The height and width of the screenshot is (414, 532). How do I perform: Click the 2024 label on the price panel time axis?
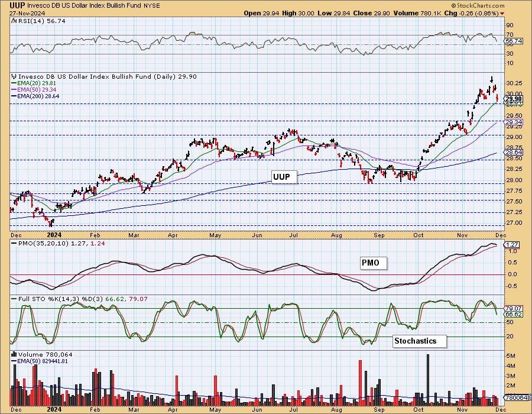pyautogui.click(x=54, y=235)
